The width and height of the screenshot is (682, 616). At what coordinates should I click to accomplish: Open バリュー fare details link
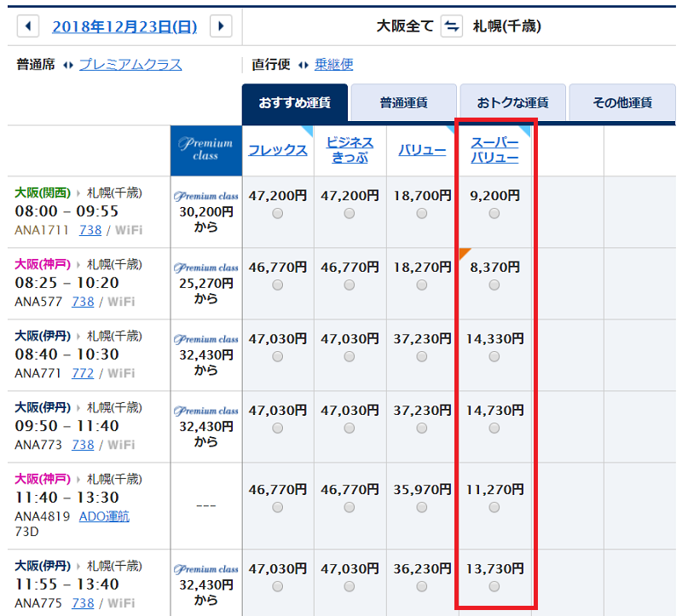tap(422, 151)
